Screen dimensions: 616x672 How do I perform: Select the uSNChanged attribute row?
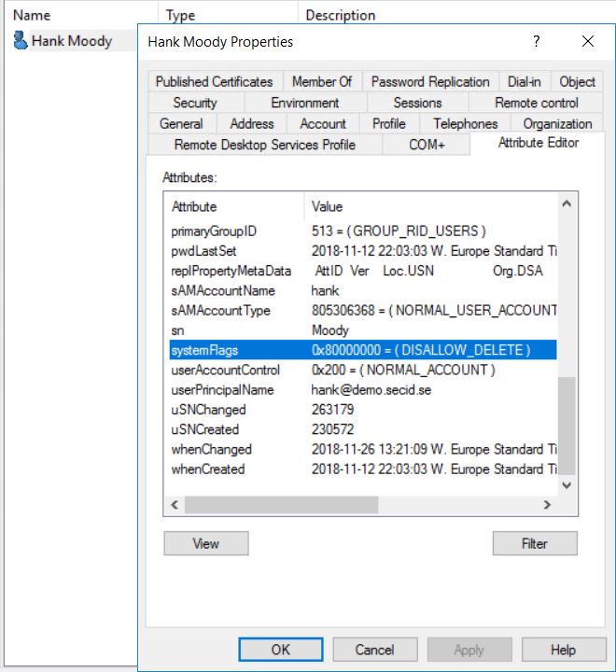(363, 410)
